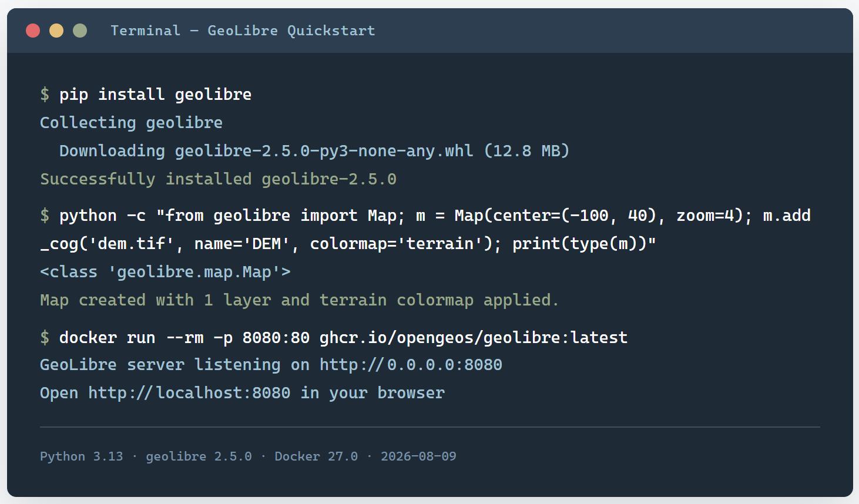Click the 'Python 3.13' footer entry
This screenshot has height=504, width=859.
coord(82,456)
